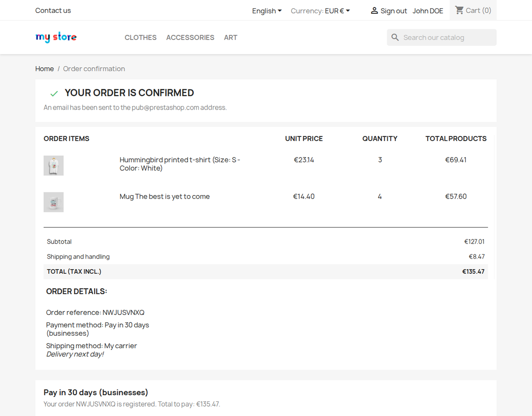Click the QUANTITY column header
This screenshot has width=532, height=416.
click(380, 139)
